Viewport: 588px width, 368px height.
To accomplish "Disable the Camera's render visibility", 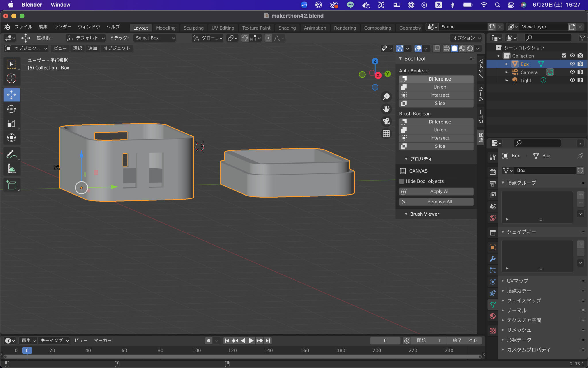I will pos(581,72).
